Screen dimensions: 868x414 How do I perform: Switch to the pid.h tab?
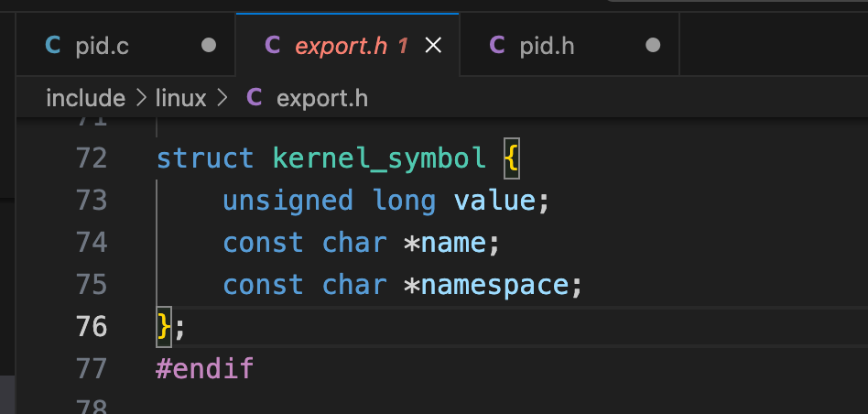pos(547,45)
